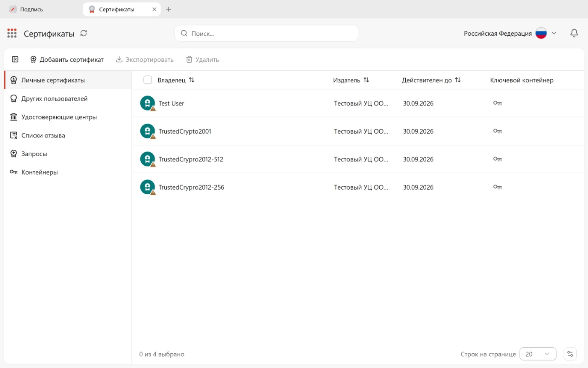Open rows per page dropdown showing 20
Viewport: 588px width, 368px height.
[538, 354]
